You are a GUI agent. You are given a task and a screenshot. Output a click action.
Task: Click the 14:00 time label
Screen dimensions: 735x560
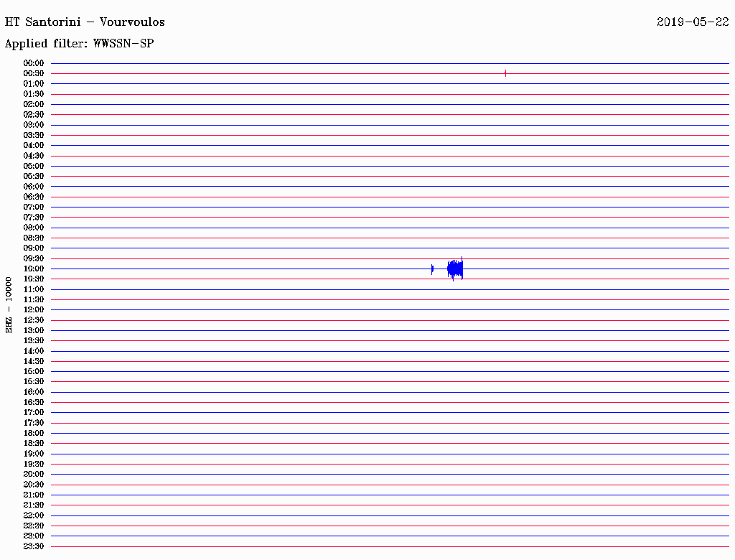34,351
